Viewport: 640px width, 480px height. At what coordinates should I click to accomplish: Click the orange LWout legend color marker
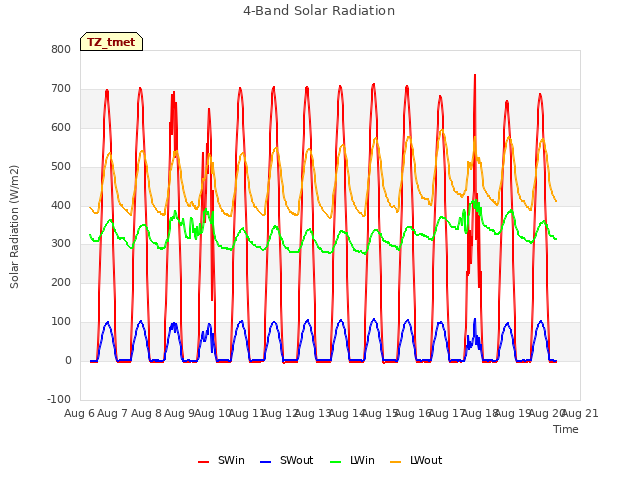[396, 462]
